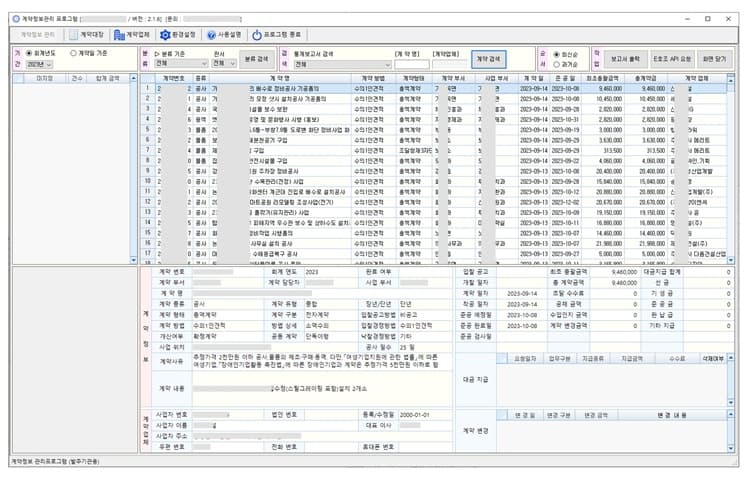Click the 건수 header in the left panel
Image resolution: width=749 pixels, height=481 pixels.
coord(76,78)
